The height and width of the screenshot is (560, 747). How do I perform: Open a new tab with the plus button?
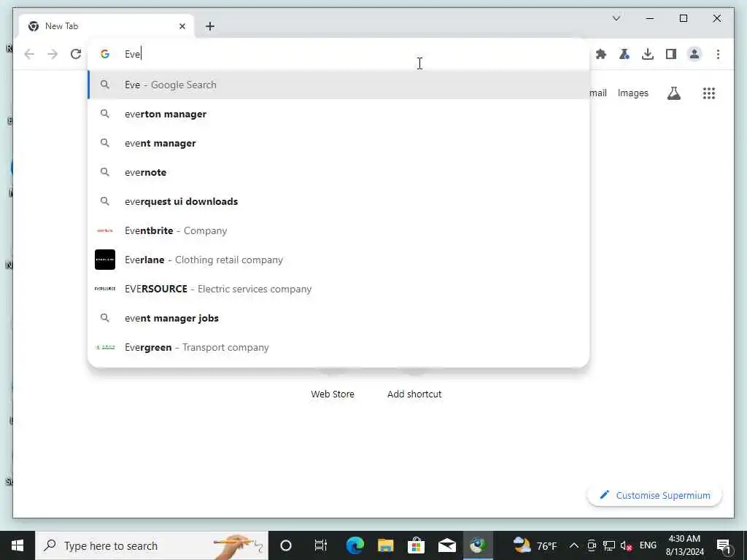[210, 26]
